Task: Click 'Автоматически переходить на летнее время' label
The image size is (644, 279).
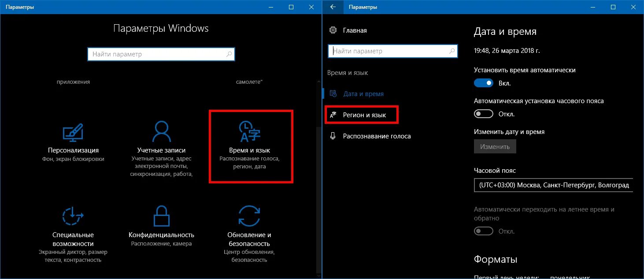Action: (544, 214)
